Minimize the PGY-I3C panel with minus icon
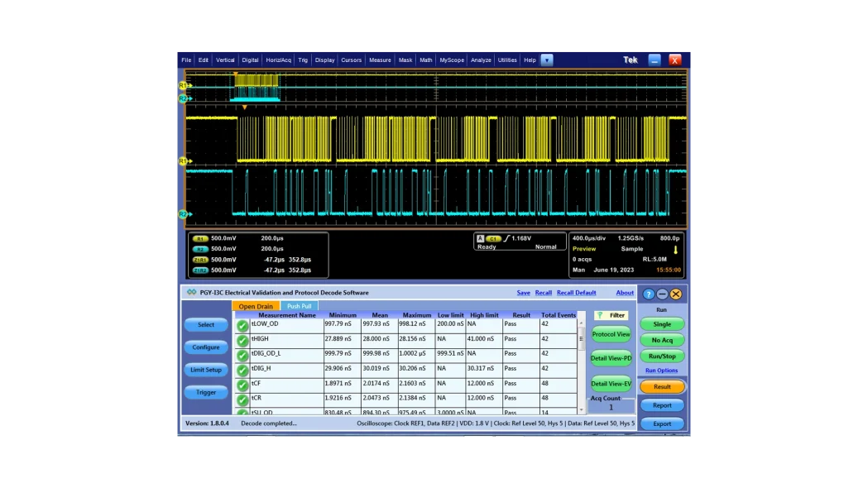The image size is (868, 488). click(662, 294)
